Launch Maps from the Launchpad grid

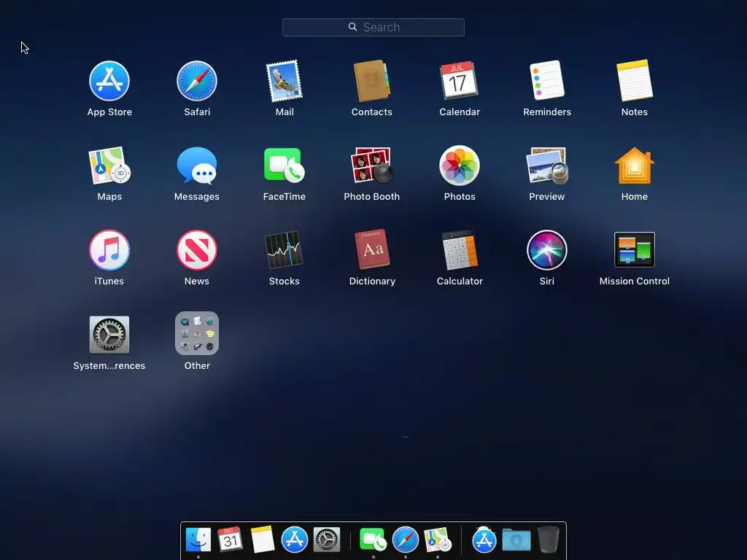109,166
